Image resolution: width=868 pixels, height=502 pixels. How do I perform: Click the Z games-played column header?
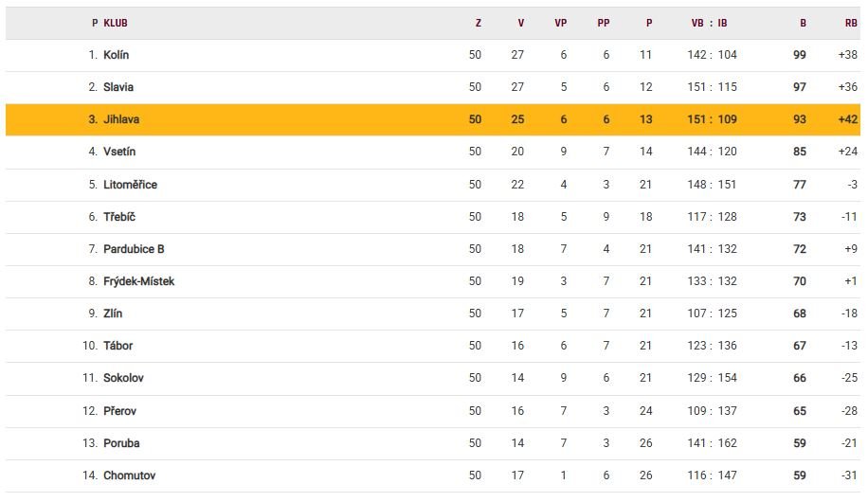pyautogui.click(x=478, y=23)
